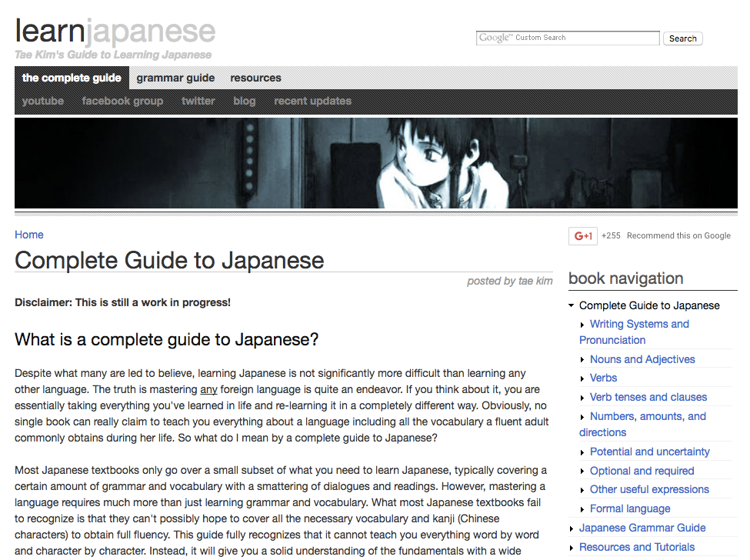The width and height of the screenshot is (750, 560).
Task: Open the Resources and Tutorials link
Action: [x=637, y=547]
